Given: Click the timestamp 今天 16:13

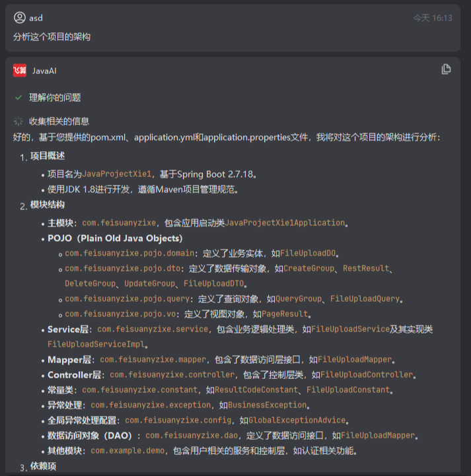Looking at the screenshot, I should pos(433,18).
